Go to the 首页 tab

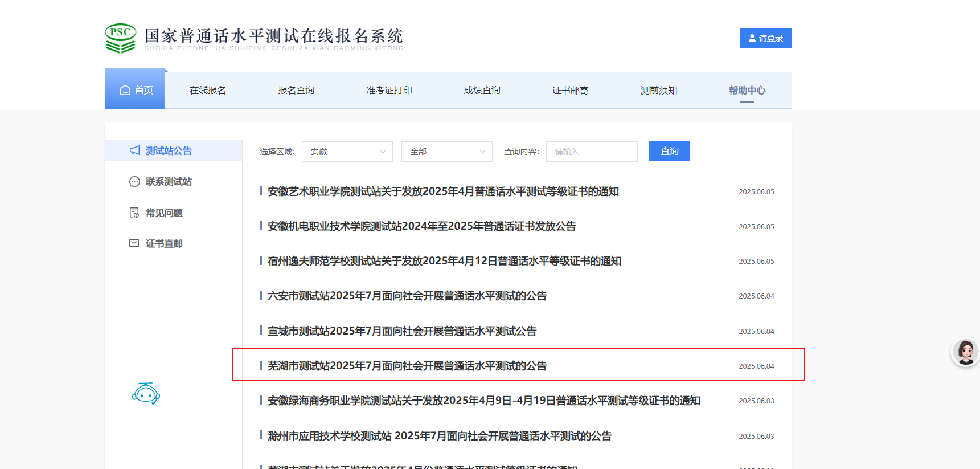tap(135, 89)
